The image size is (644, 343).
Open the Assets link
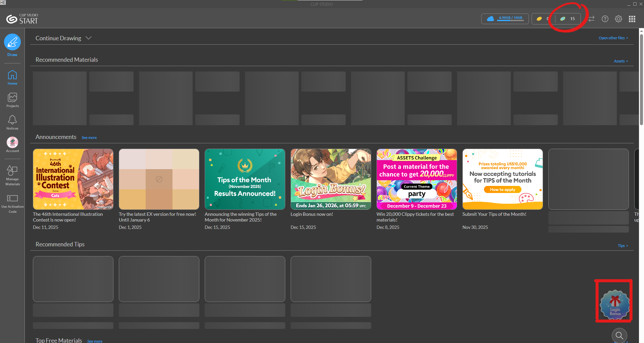[621, 61]
